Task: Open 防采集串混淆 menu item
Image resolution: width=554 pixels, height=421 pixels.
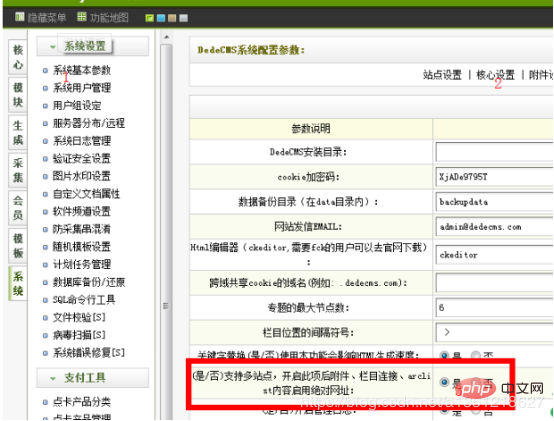Action: click(82, 229)
